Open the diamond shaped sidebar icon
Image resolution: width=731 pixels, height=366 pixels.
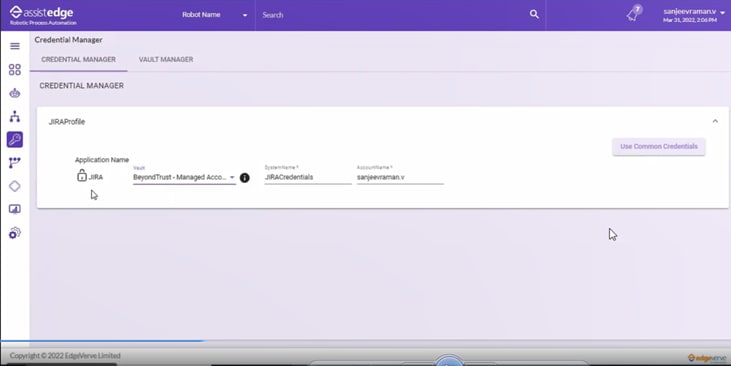pyautogui.click(x=15, y=186)
